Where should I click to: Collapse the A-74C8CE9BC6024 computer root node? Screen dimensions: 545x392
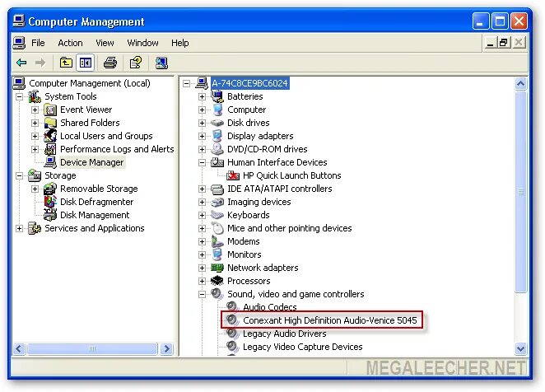(x=187, y=83)
